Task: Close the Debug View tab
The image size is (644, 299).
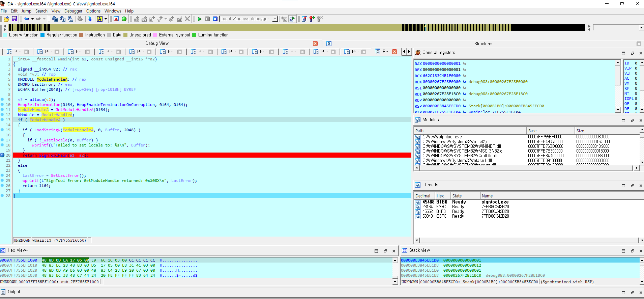Action: (x=315, y=44)
